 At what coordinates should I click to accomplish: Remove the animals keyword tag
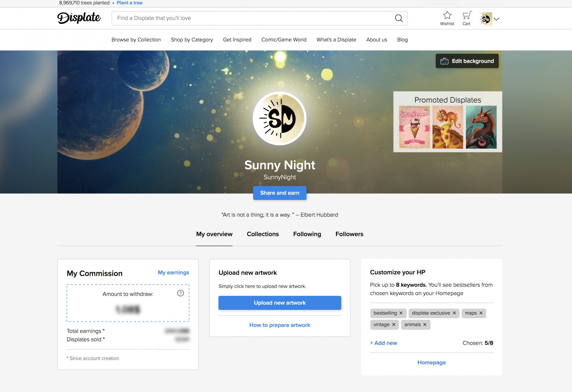[x=425, y=325]
